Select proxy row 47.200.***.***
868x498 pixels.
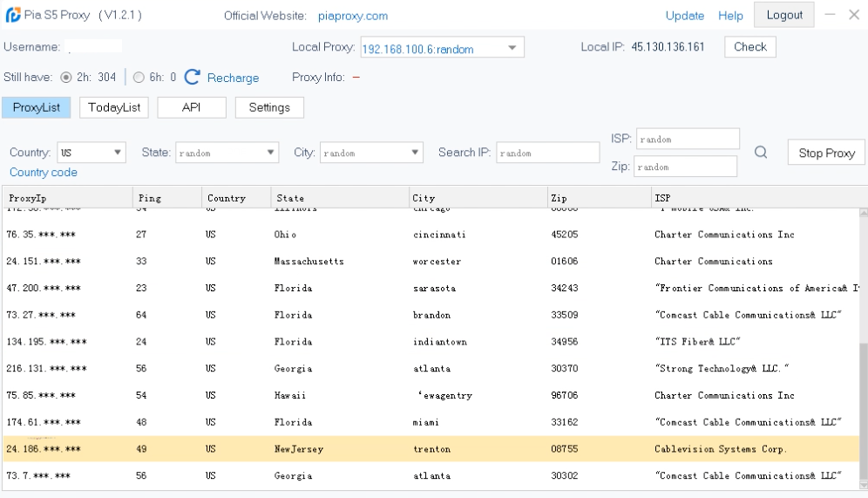pos(431,288)
